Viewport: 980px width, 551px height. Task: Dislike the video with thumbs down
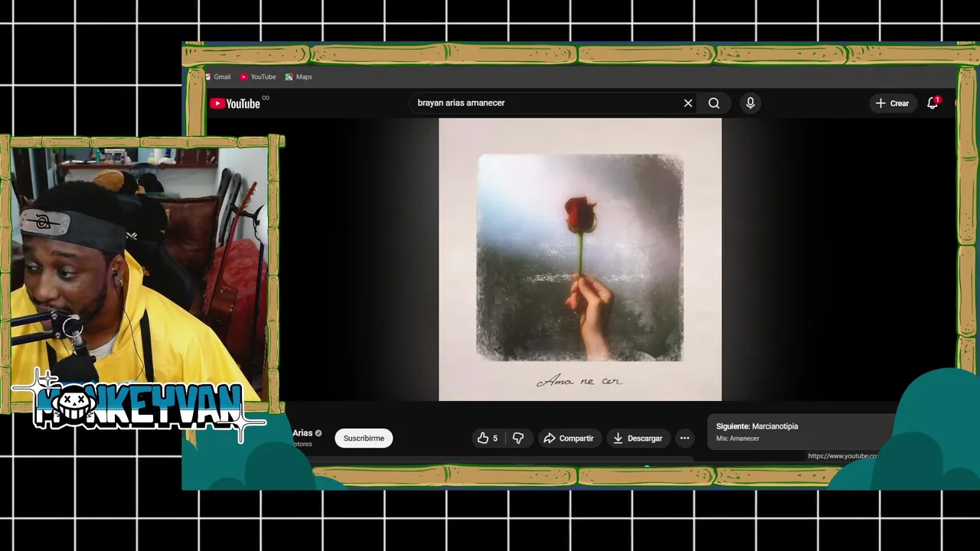pyautogui.click(x=518, y=438)
